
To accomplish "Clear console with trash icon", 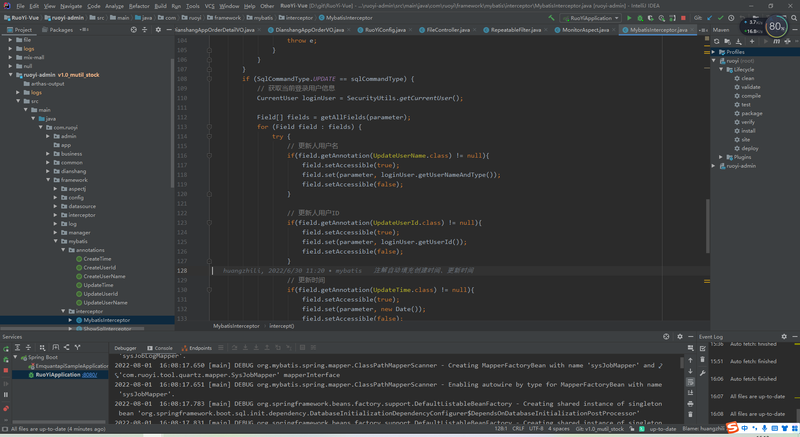I will [690, 414].
